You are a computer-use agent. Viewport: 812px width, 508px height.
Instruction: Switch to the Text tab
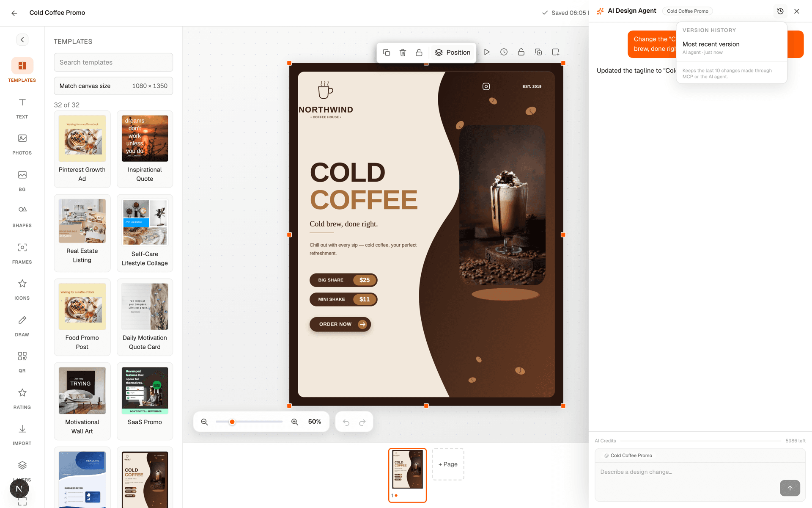(22, 108)
